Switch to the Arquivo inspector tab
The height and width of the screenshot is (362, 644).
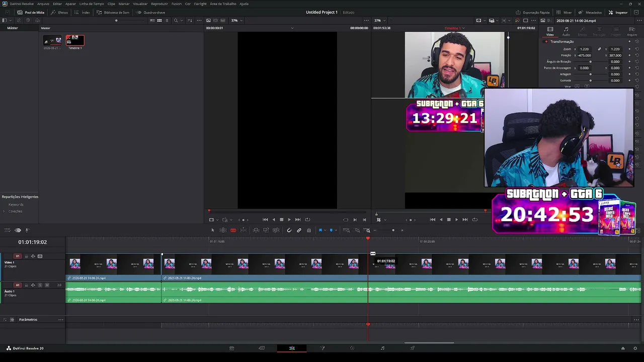[x=631, y=31]
